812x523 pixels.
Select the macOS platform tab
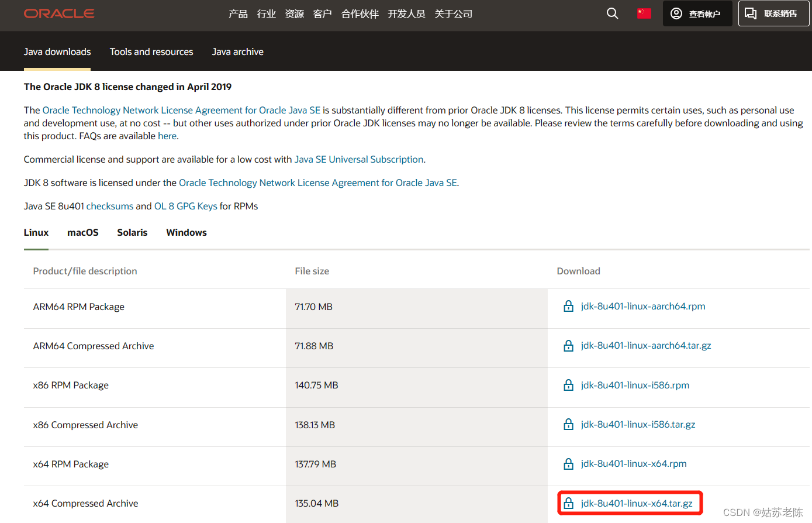[x=83, y=232]
